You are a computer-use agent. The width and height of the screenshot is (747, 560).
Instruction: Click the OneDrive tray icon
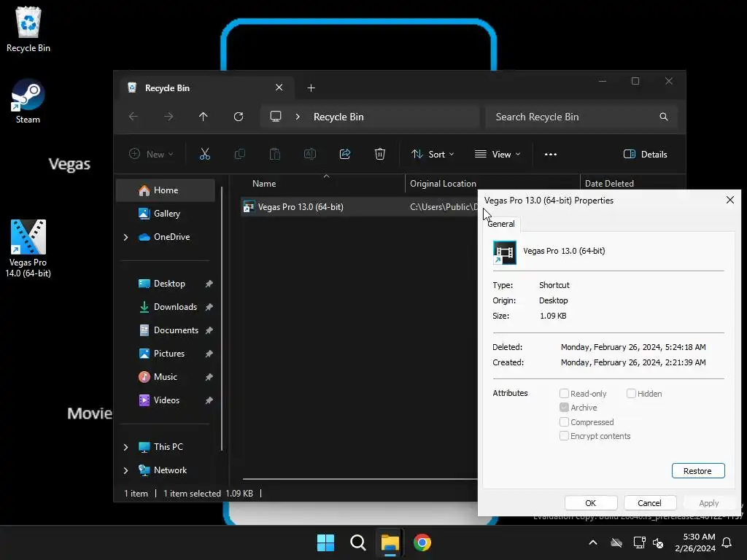(616, 542)
